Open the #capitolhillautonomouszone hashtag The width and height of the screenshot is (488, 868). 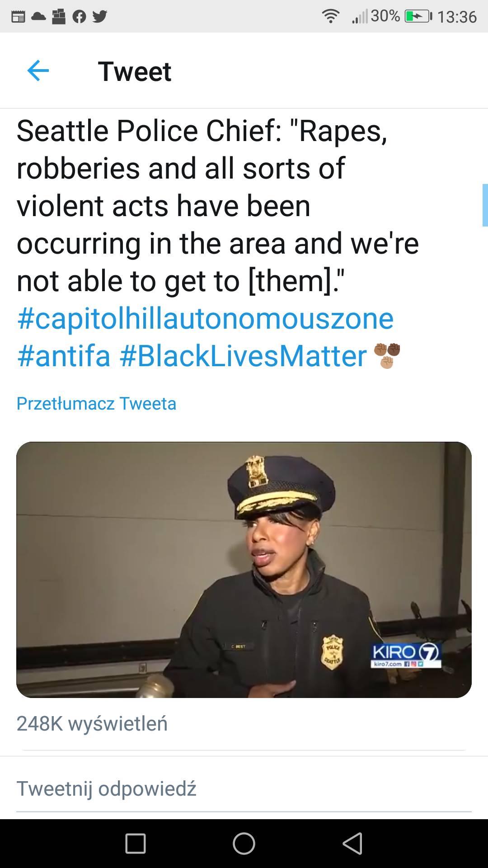tap(205, 319)
